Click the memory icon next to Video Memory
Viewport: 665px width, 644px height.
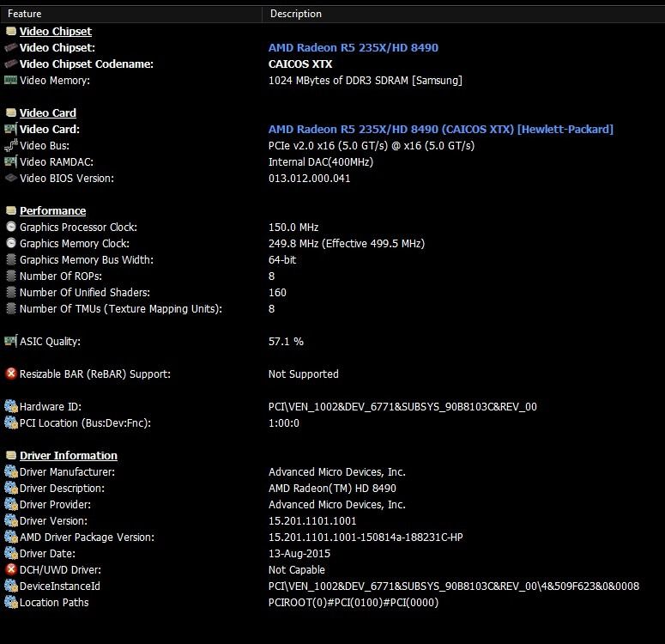[x=10, y=80]
